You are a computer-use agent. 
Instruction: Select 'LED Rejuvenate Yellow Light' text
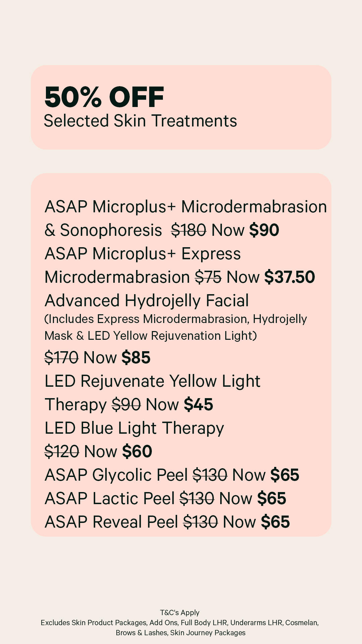pyautogui.click(x=153, y=381)
